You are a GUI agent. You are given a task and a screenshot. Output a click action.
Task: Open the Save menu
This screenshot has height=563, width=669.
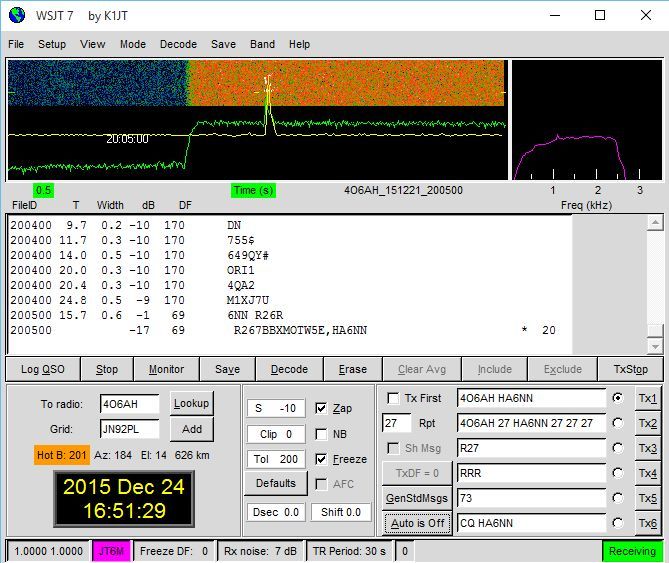(x=223, y=44)
